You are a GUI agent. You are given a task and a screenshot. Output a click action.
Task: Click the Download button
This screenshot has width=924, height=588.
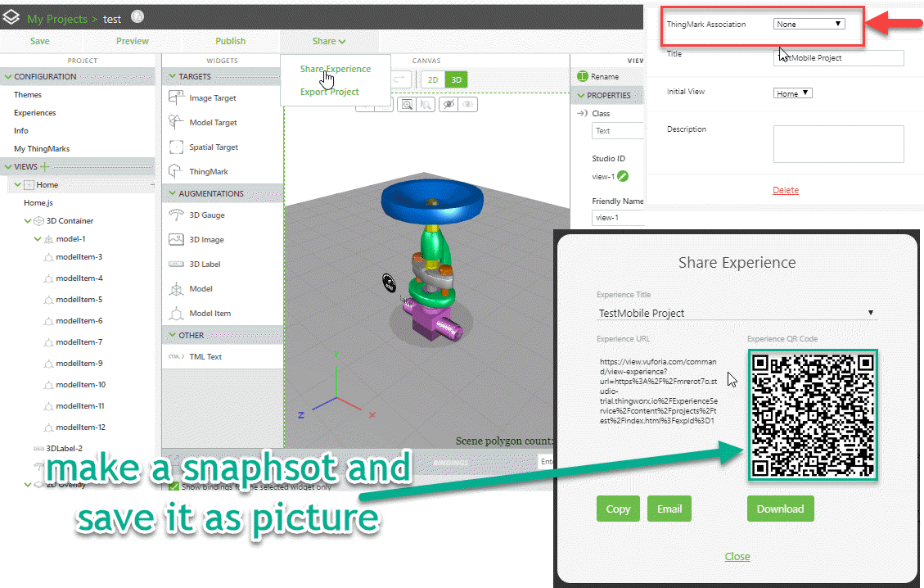[780, 509]
